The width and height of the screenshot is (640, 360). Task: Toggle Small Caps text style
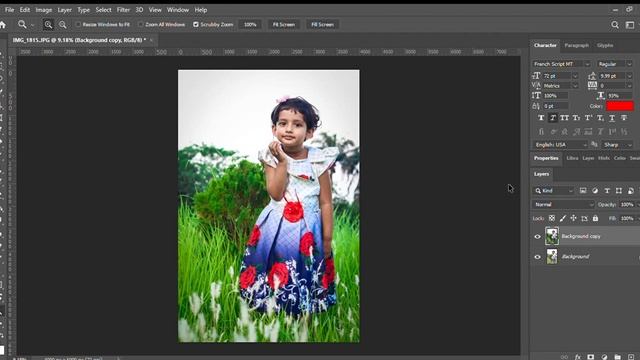(576, 118)
